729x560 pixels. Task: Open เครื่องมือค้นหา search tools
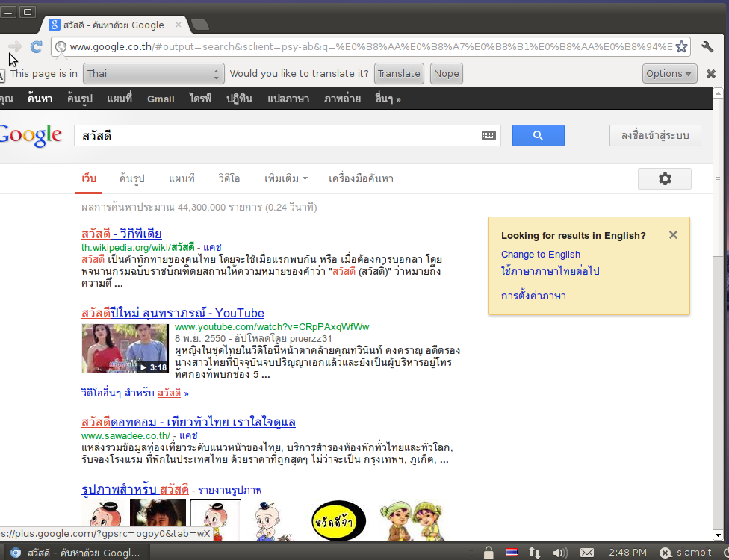(x=362, y=178)
